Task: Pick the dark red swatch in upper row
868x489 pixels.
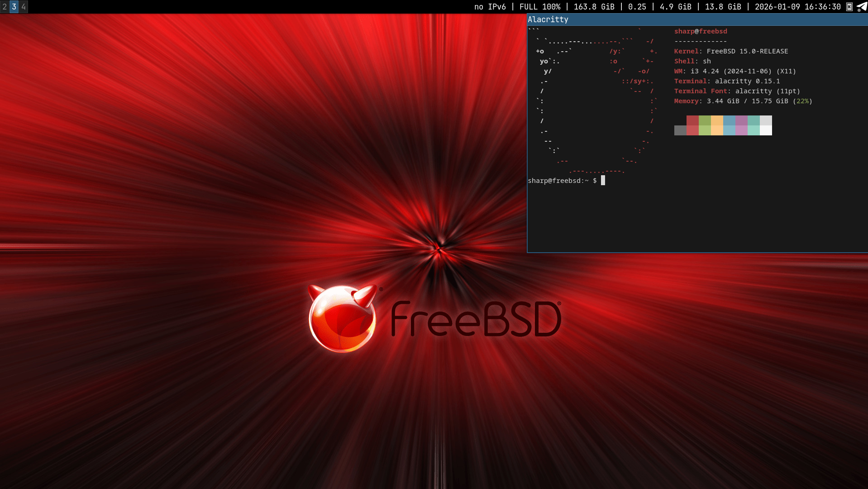Action: (x=692, y=120)
